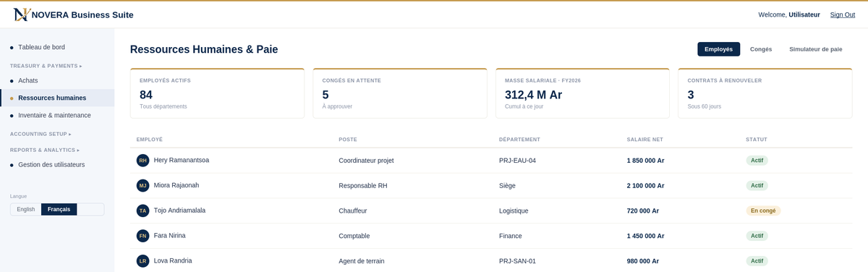
Task: Click the Finance department cell
Action: tap(510, 236)
